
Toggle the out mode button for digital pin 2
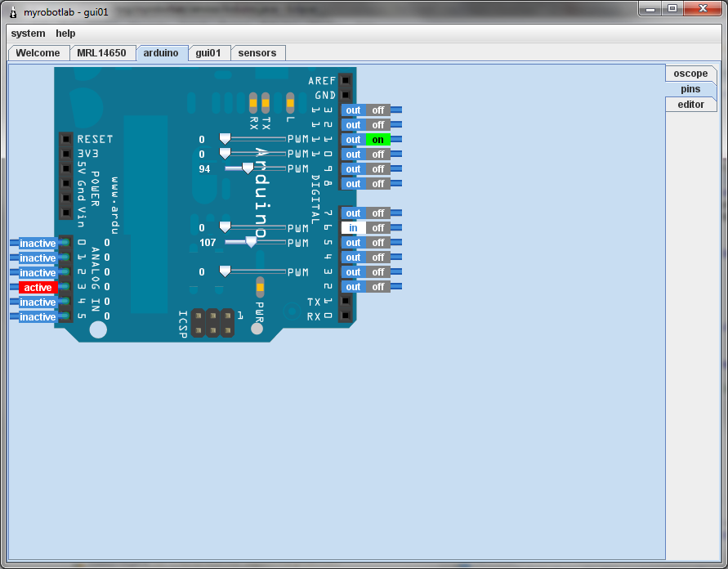click(353, 287)
